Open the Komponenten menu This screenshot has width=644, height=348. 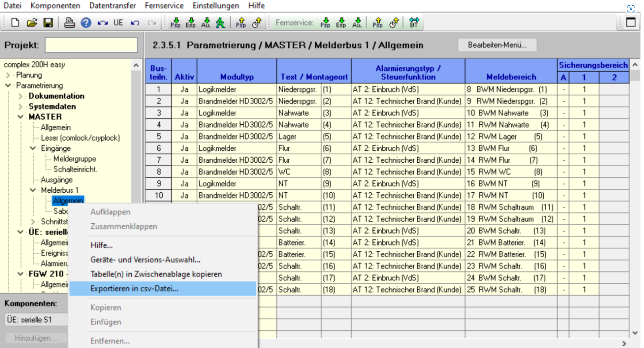pyautogui.click(x=55, y=6)
